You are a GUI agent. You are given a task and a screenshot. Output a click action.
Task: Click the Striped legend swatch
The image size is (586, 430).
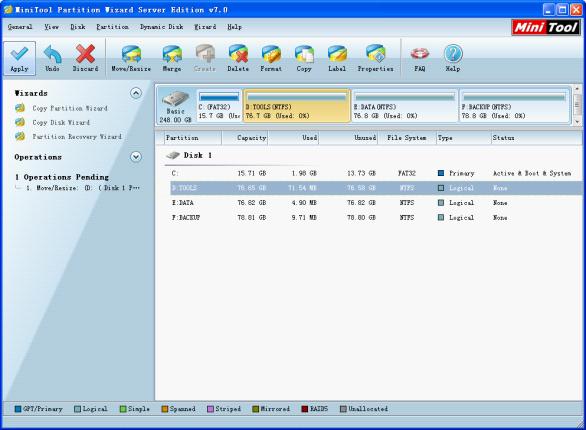tap(210, 409)
